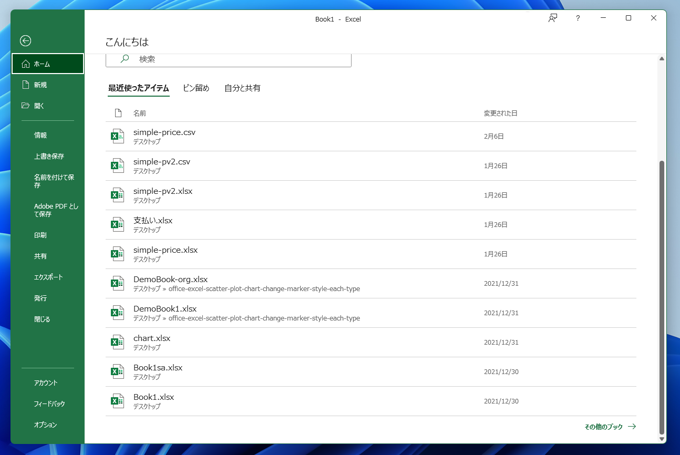The width and height of the screenshot is (680, 455).
Task: Open the simple-price.csv file name
Action: pyautogui.click(x=164, y=132)
